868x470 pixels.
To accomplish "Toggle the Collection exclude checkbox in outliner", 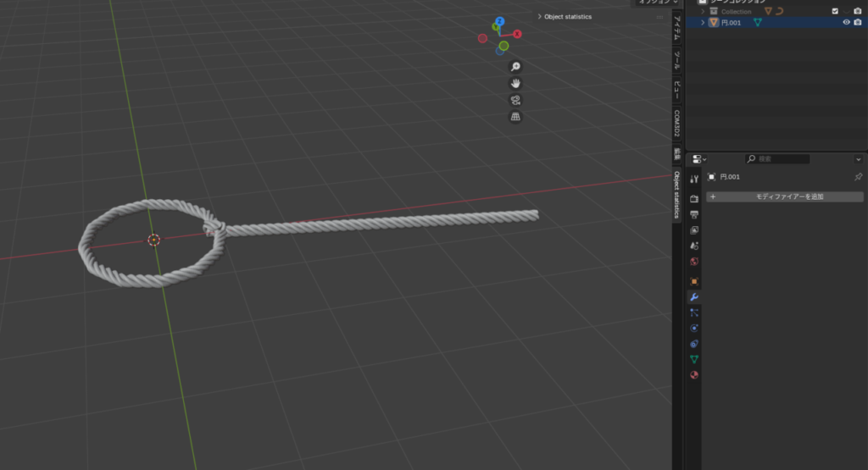I will (x=835, y=11).
